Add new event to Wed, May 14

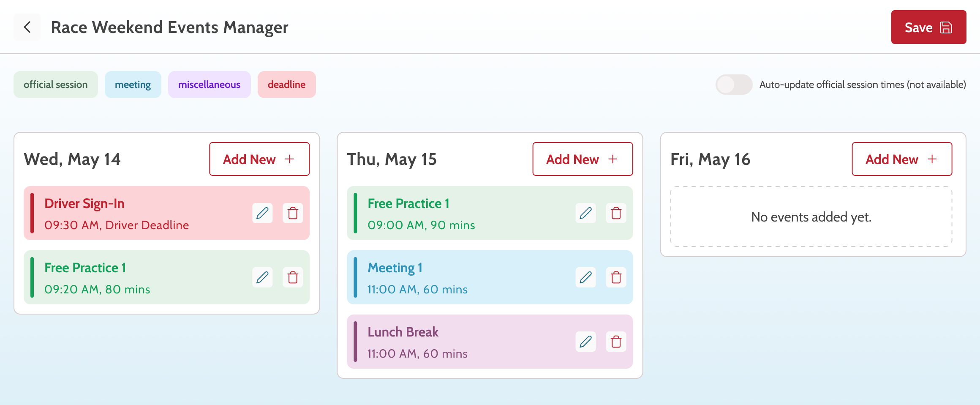click(x=259, y=159)
